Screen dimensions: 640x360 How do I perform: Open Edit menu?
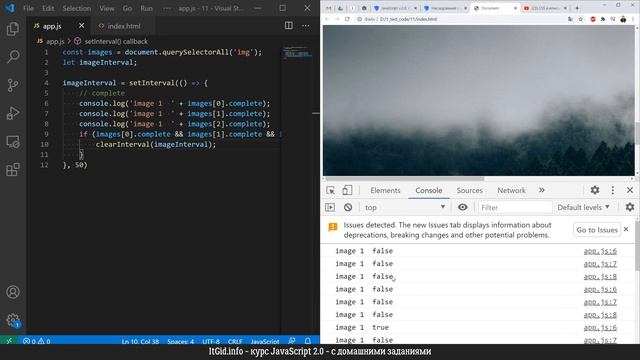coord(48,8)
